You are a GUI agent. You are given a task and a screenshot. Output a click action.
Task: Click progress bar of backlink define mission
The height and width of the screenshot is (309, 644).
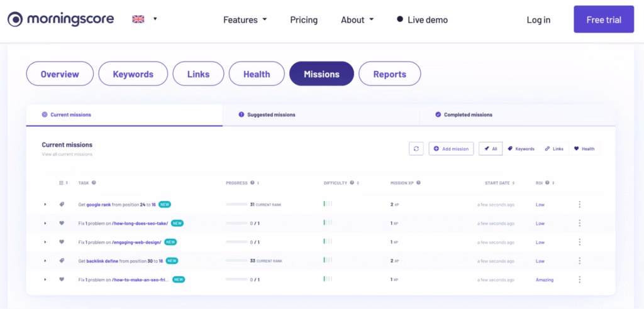point(236,261)
